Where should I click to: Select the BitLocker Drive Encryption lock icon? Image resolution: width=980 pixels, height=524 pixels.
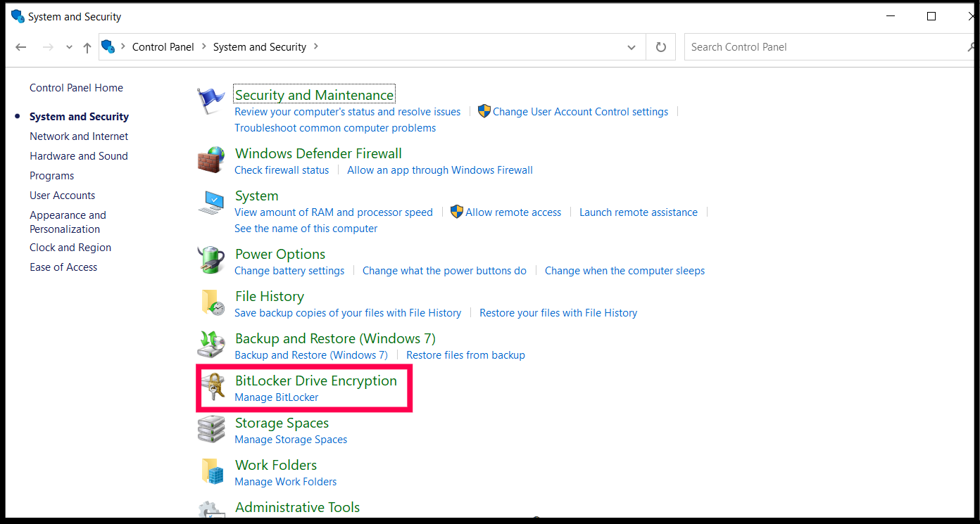click(213, 388)
